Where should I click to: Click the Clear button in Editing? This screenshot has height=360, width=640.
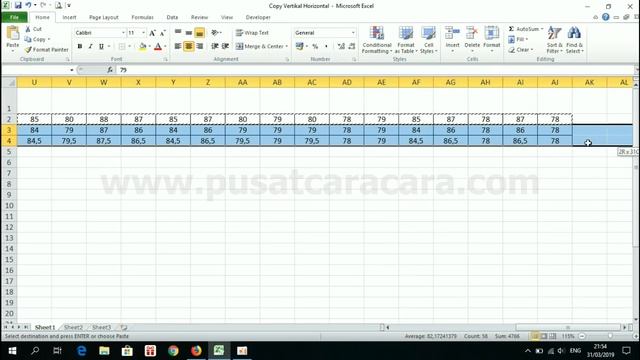[x=520, y=50]
